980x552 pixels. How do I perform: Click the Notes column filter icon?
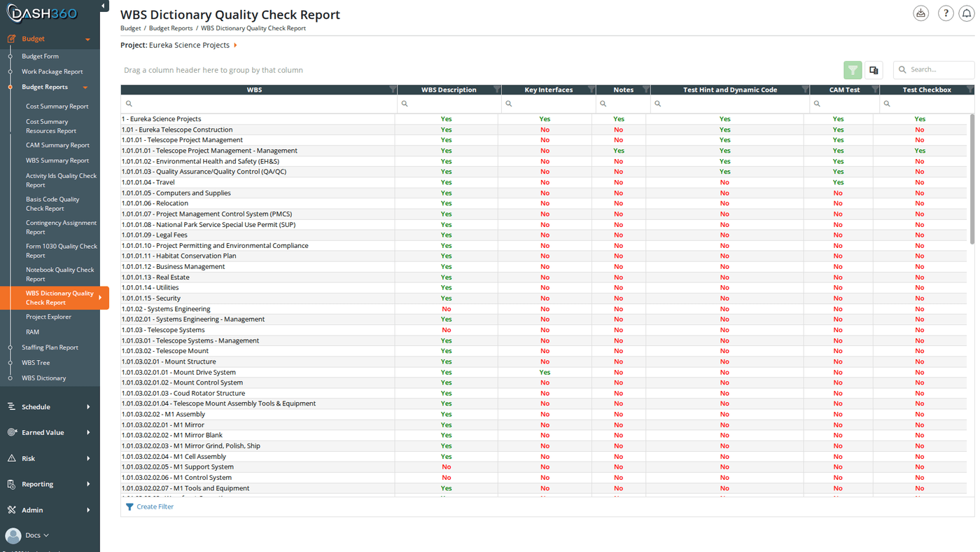(x=645, y=90)
